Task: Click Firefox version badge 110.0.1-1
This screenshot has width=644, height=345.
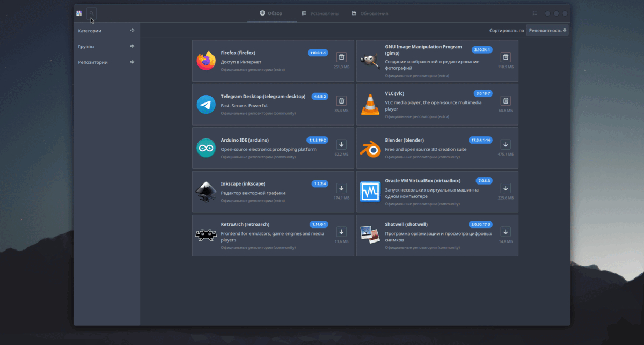Action: pos(318,53)
